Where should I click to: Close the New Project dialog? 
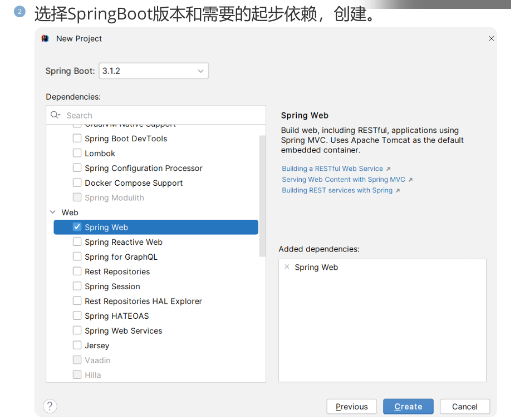(x=492, y=39)
